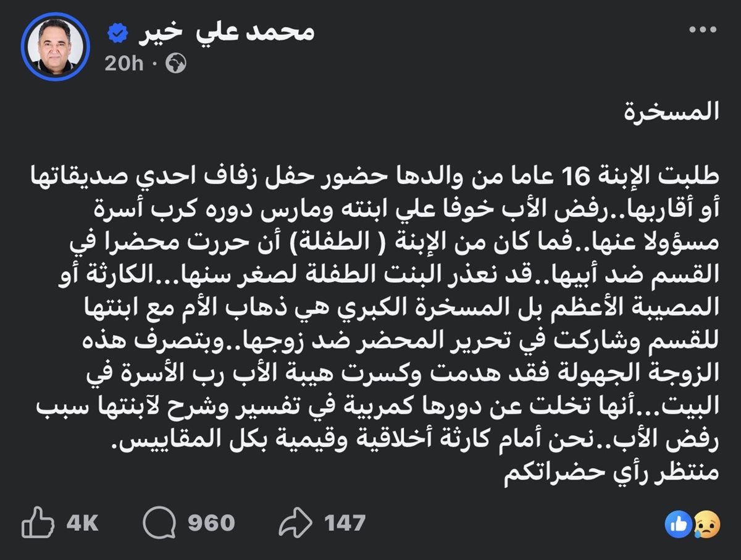View the 4K likes count
Screen dimensions: 741x560
[82, 524]
